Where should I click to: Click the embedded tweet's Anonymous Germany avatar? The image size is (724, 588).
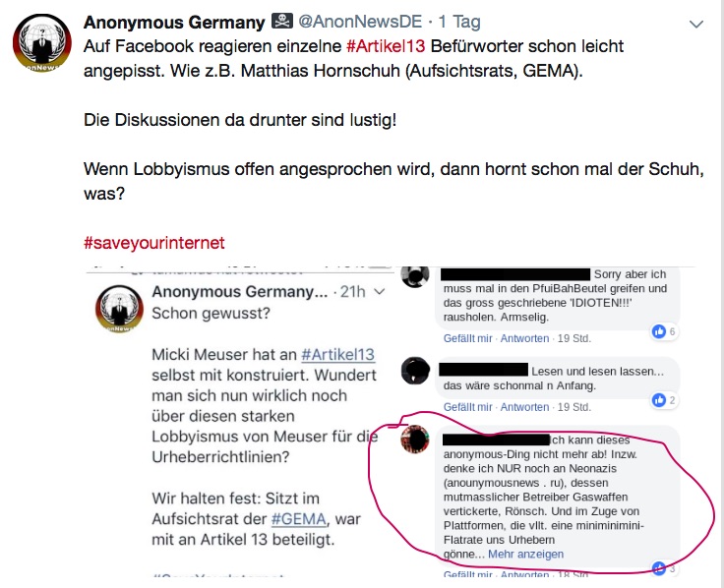pos(119,309)
